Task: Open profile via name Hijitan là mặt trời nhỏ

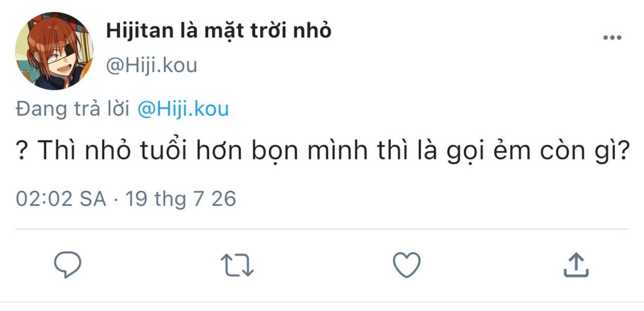Action: [x=218, y=31]
